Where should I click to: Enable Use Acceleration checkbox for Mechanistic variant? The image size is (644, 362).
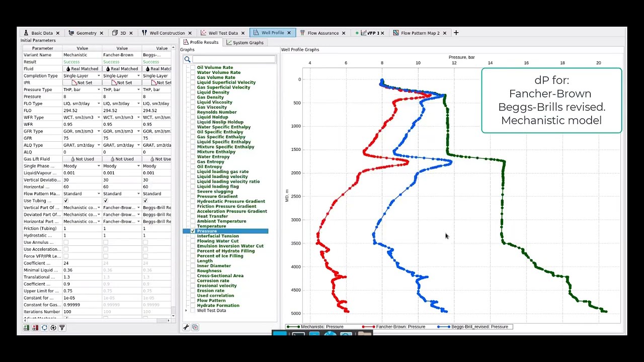point(66,249)
